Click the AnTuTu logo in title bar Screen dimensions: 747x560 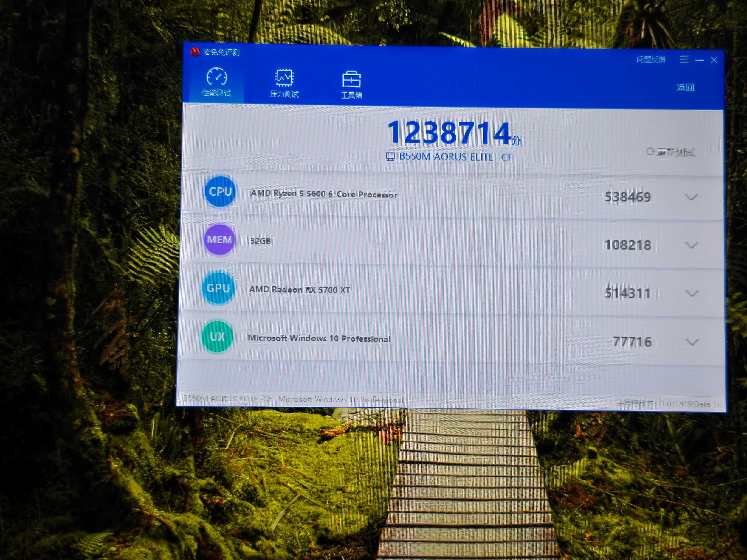(195, 52)
